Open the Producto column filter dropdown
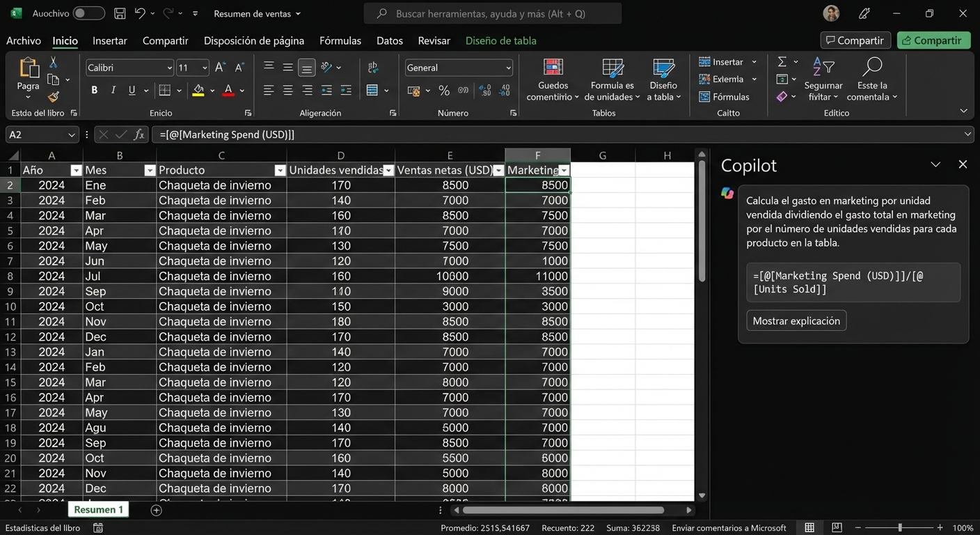The width and height of the screenshot is (980, 535). pyautogui.click(x=280, y=170)
